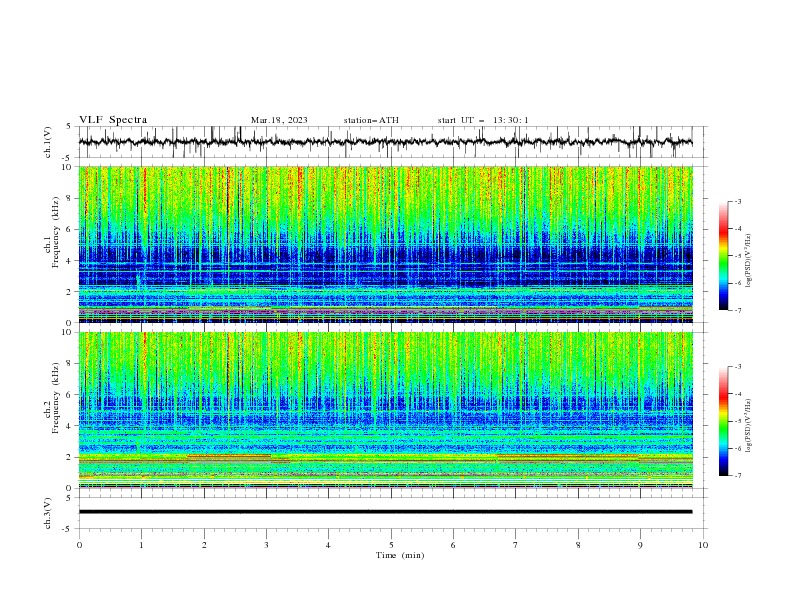The height and width of the screenshot is (612, 792).
Task: Click the ch.1 voltage waveform trace
Action: [385, 142]
